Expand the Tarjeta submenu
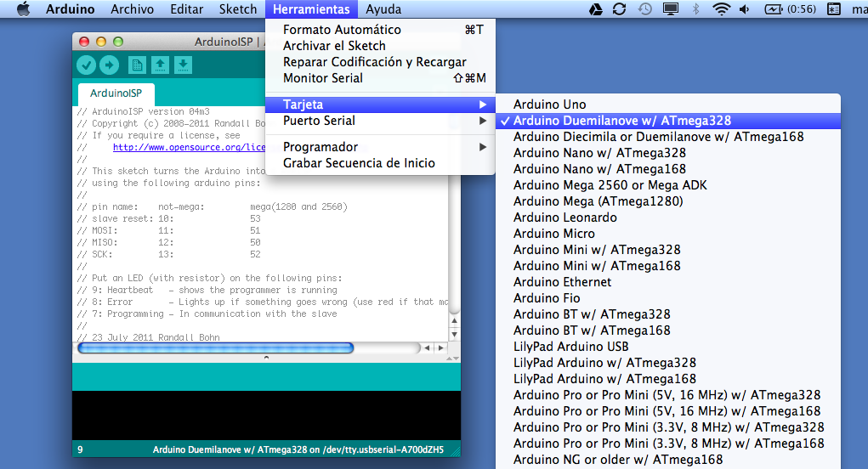The height and width of the screenshot is (469, 868). pos(380,105)
